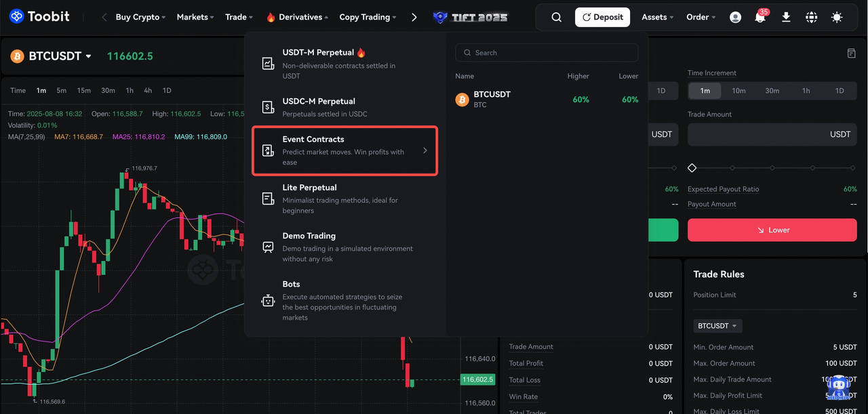The height and width of the screenshot is (414, 868).
Task: Choose 30m Time Increment
Action: coord(772,91)
